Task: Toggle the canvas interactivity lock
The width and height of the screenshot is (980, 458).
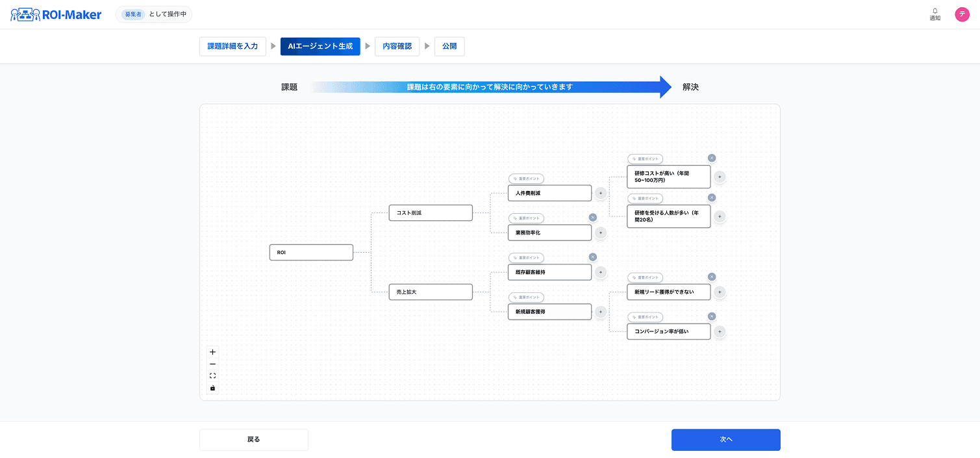Action: coord(212,388)
